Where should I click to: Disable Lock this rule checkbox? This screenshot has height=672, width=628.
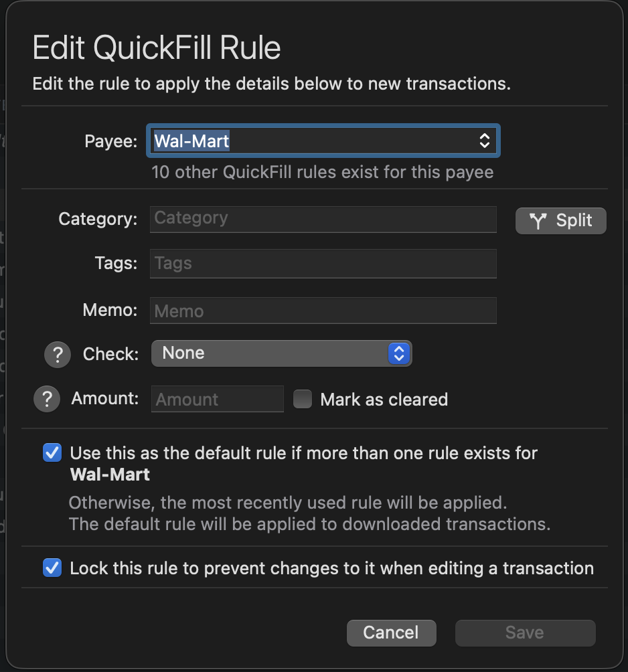tap(52, 568)
